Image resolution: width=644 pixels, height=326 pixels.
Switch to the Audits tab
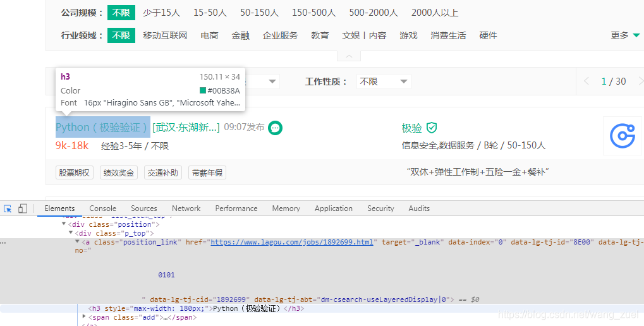point(419,208)
